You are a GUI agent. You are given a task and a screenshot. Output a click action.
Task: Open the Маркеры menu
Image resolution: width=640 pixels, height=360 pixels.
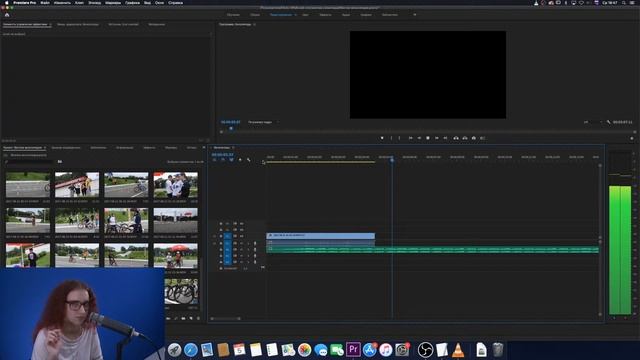coord(113,3)
